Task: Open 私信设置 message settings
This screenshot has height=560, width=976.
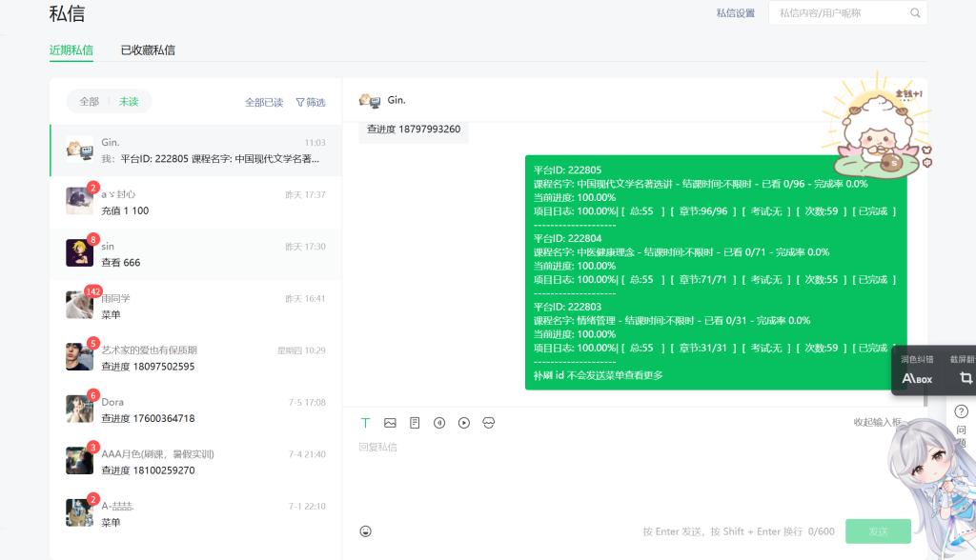Action: (734, 12)
